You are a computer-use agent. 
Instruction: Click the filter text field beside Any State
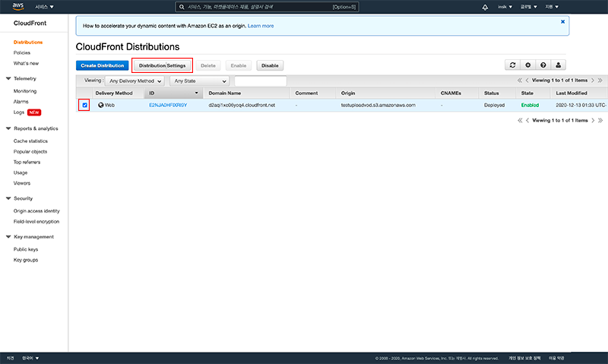(x=261, y=81)
